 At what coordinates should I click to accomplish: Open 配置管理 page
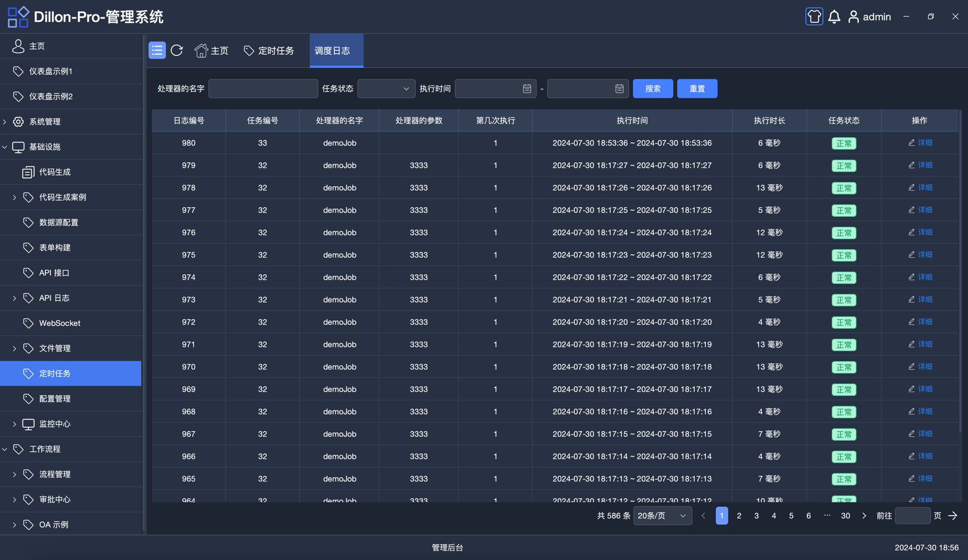tap(71, 399)
